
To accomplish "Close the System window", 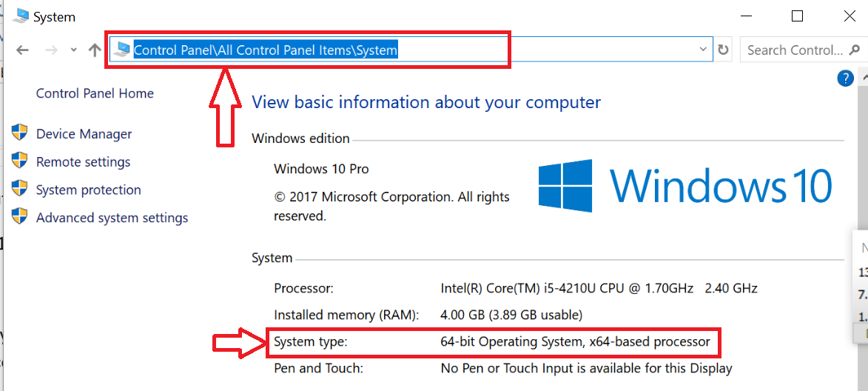I will point(850,16).
